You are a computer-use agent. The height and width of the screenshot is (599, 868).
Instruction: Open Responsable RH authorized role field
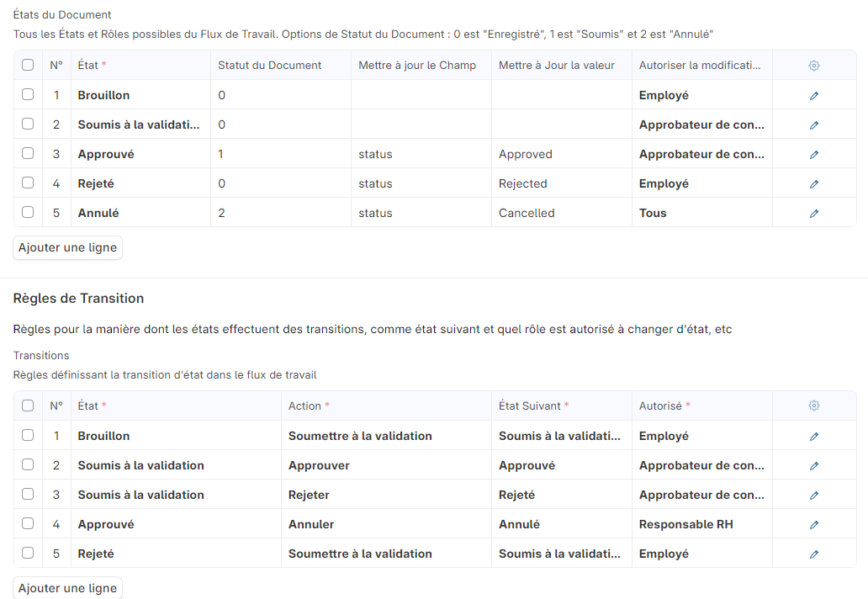coord(701,524)
